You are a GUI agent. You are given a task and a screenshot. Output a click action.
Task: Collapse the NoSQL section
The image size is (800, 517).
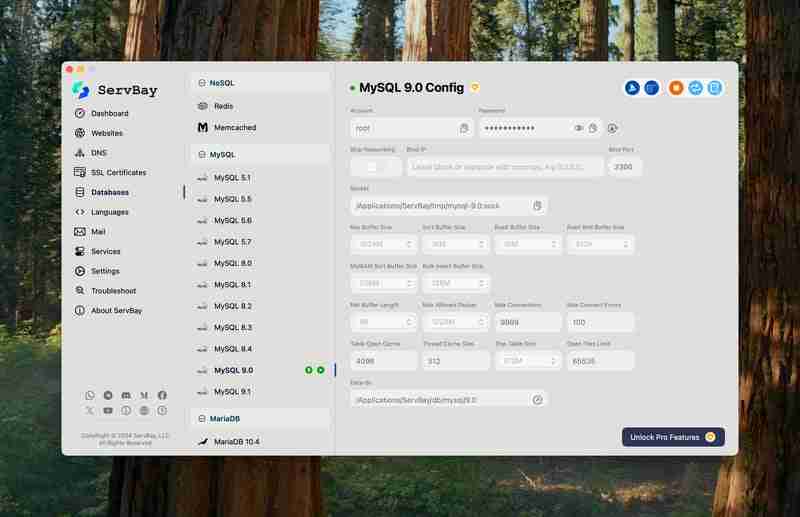coord(260,83)
